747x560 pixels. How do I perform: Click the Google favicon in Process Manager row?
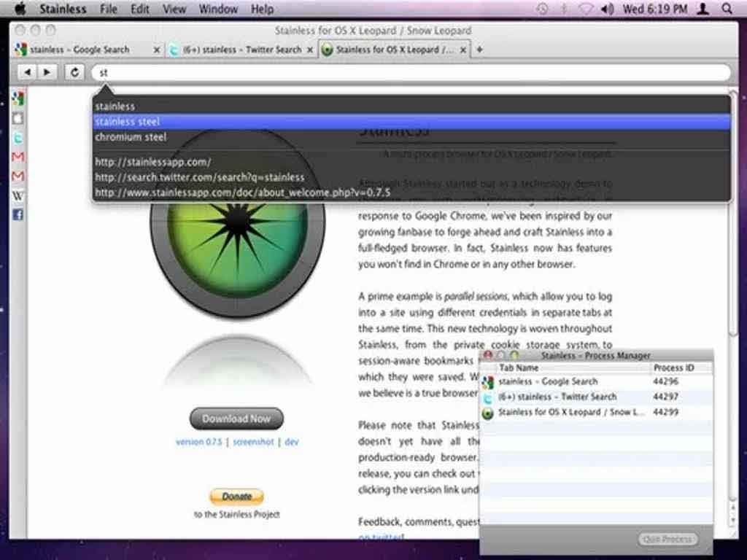(488, 382)
